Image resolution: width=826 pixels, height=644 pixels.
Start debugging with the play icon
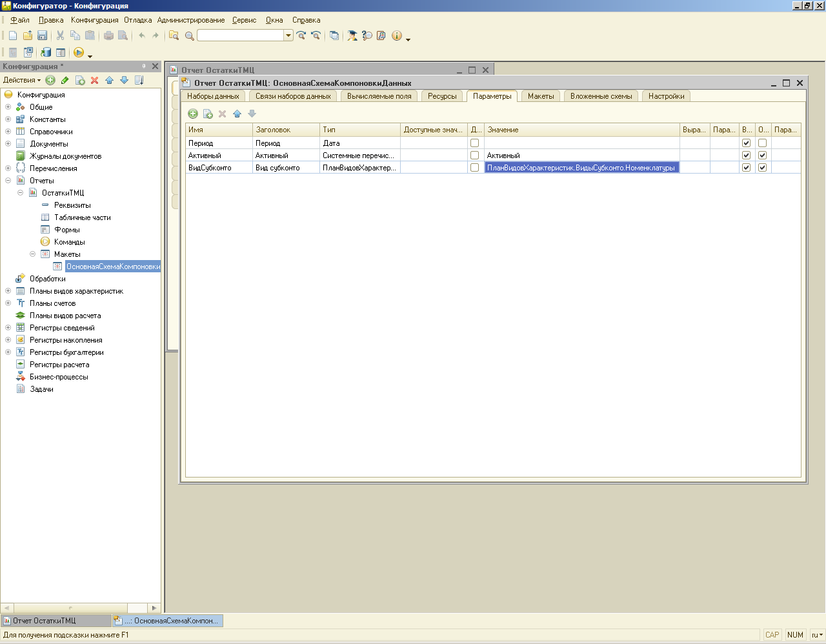(79, 52)
